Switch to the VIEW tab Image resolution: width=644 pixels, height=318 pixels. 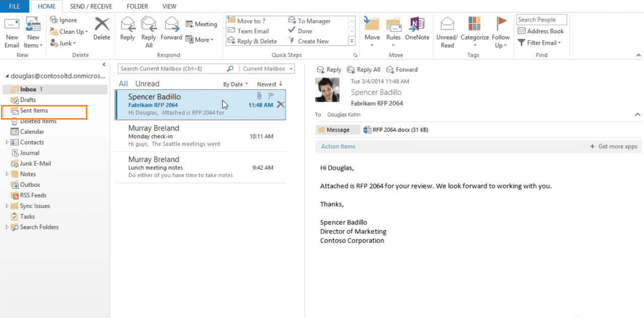pos(169,6)
